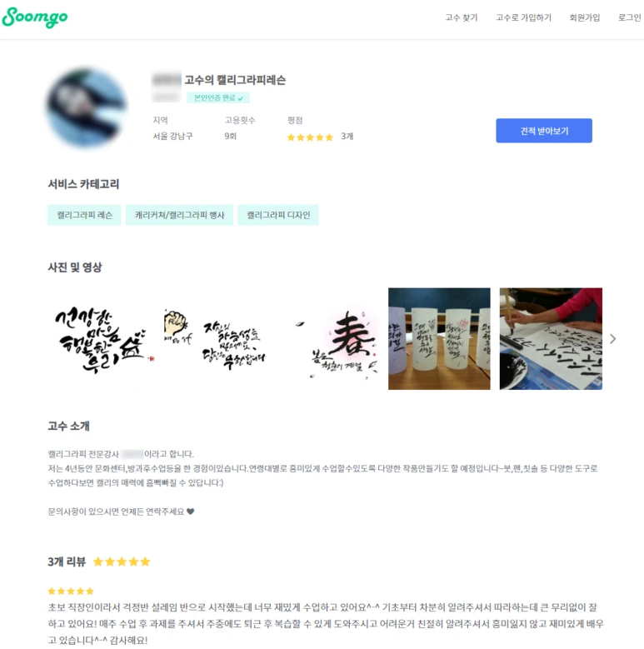This screenshot has width=644, height=649.
Task: Select the 캘리그라피 디자인 category tag
Action: click(278, 215)
